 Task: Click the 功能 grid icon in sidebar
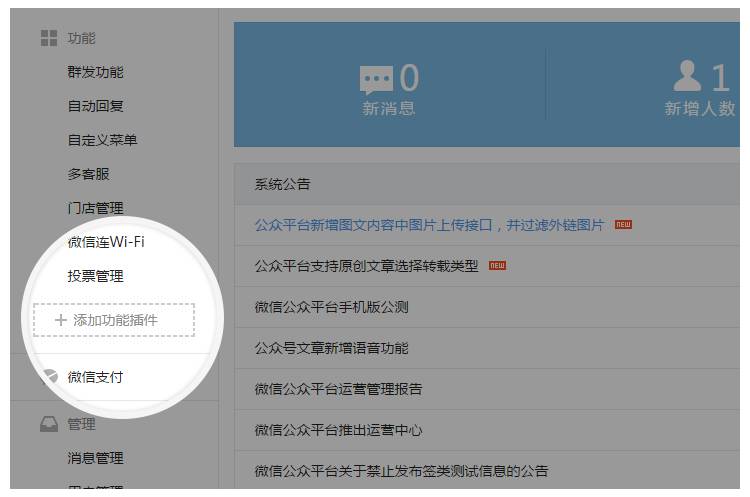[48, 38]
